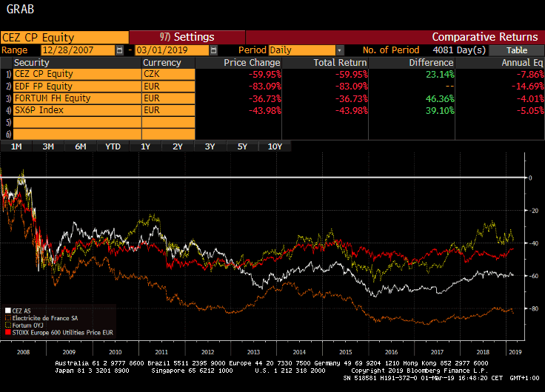Click the STOXX Europe 600 Utilities legend label

(x=63, y=333)
